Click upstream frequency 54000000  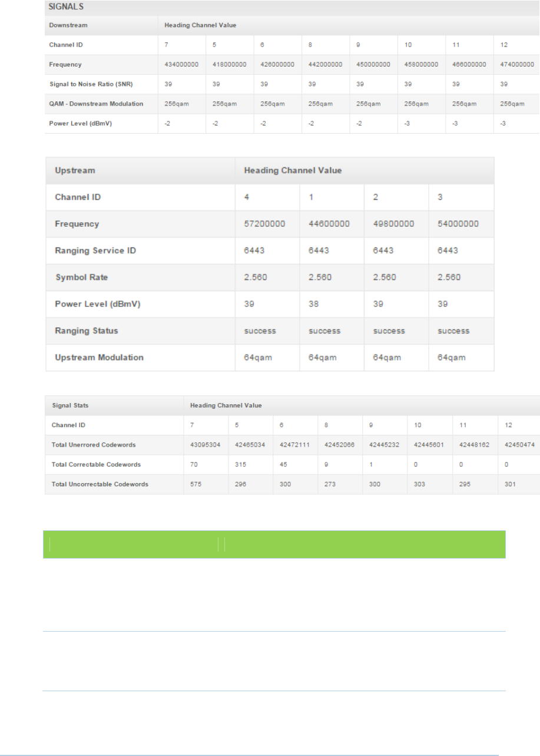coord(459,224)
